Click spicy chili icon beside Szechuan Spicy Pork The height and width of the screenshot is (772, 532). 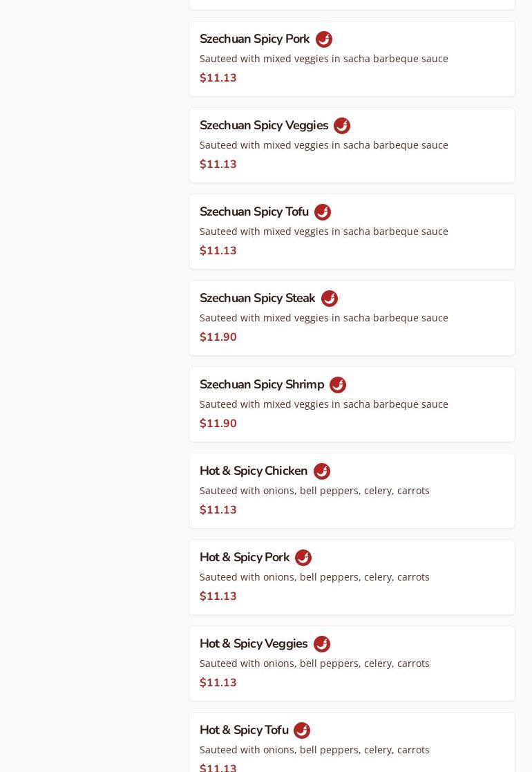click(x=324, y=39)
